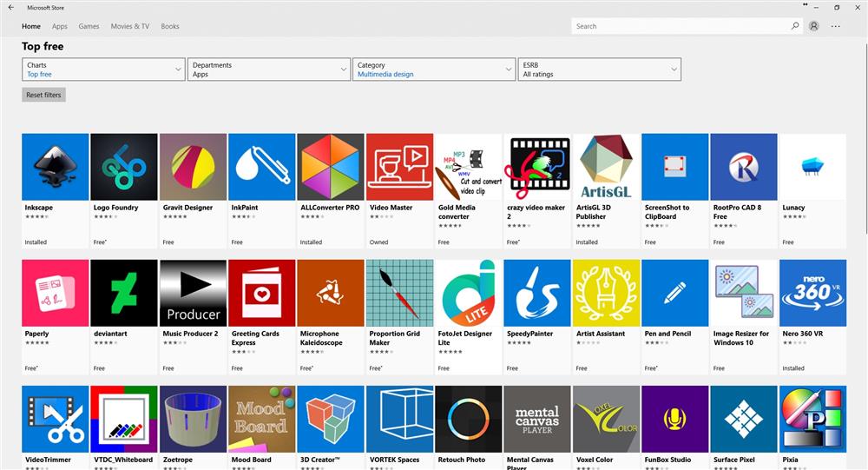Open the Video Master app icon
This screenshot has height=470, width=868.
[x=399, y=167]
